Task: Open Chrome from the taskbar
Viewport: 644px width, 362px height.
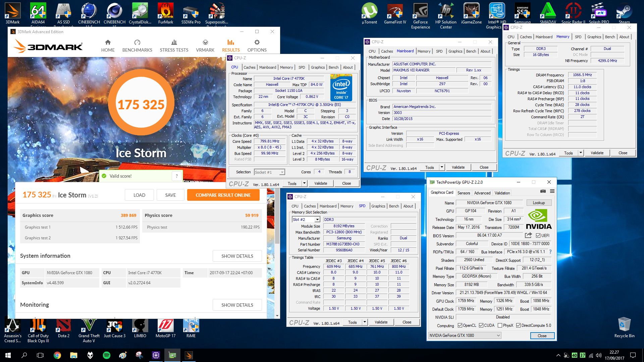Action: click(57, 355)
